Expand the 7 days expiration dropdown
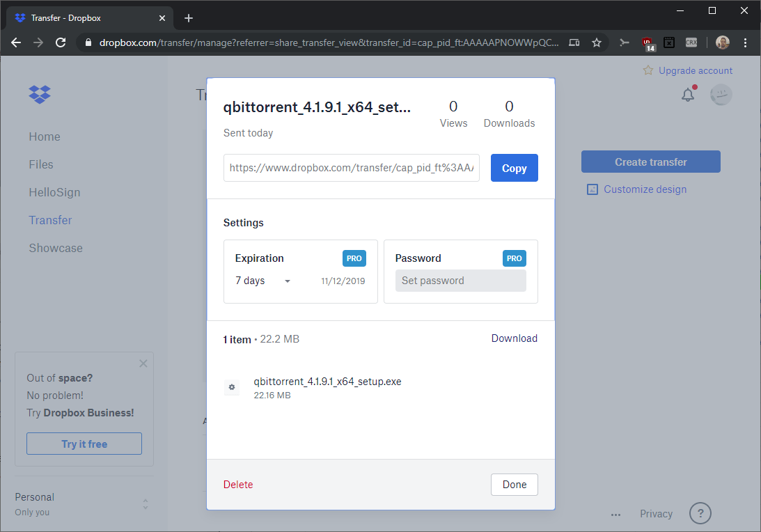The image size is (761, 532). [x=262, y=281]
